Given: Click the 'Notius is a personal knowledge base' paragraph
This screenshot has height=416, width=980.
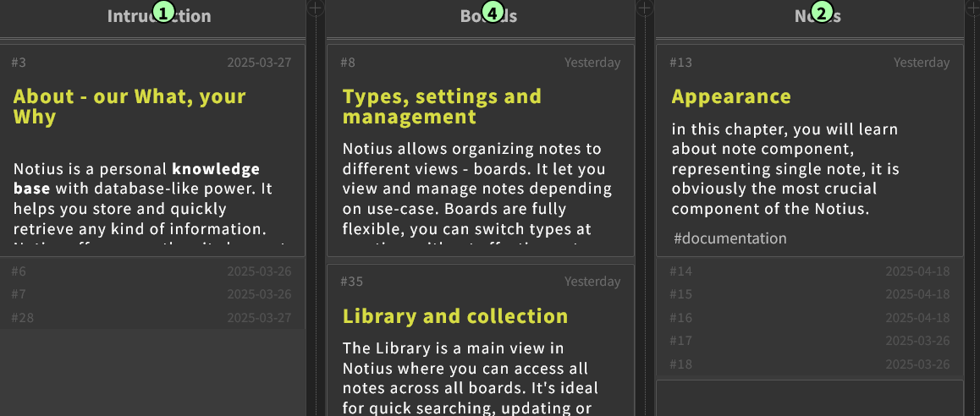Looking at the screenshot, I should [x=150, y=204].
